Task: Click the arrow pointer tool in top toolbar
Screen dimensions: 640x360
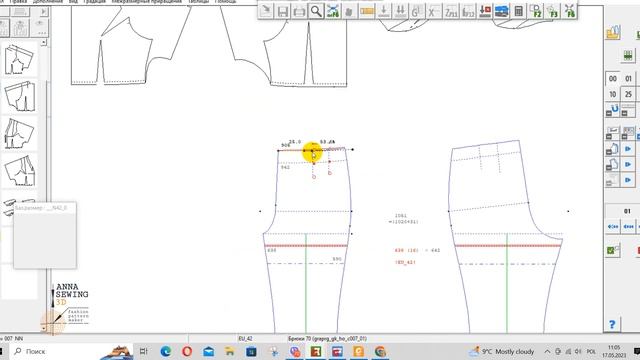Action: point(266,11)
